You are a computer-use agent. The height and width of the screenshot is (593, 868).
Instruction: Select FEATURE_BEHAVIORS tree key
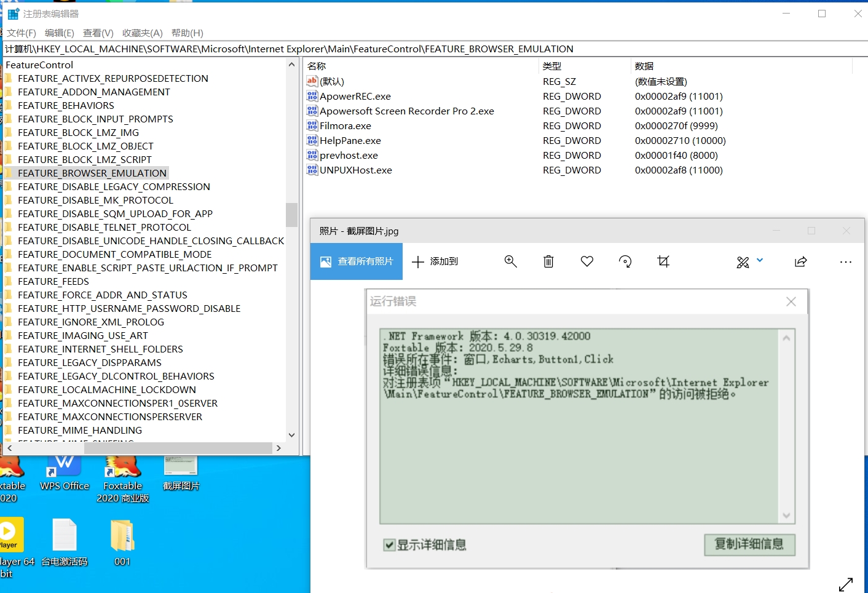pos(66,106)
